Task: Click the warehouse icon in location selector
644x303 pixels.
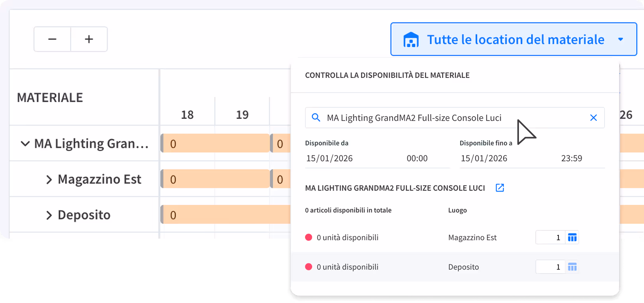Action: point(411,40)
